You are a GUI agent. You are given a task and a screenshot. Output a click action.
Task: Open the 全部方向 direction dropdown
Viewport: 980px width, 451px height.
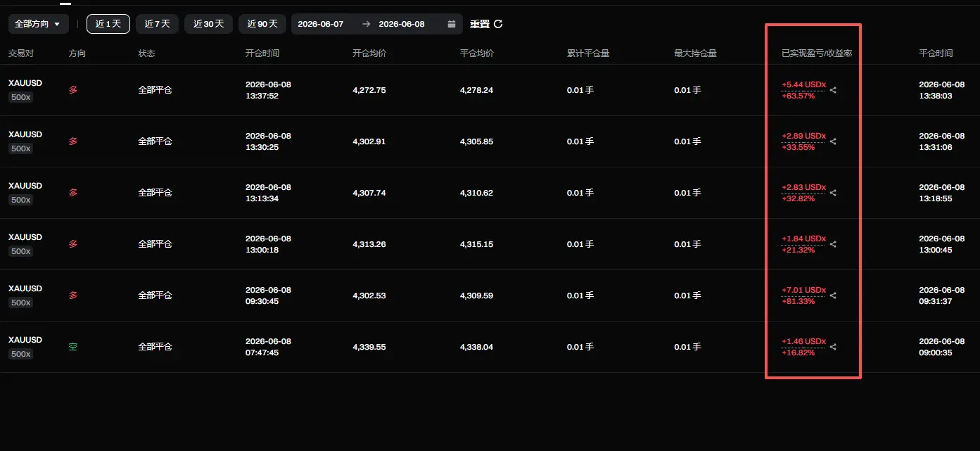click(x=39, y=24)
